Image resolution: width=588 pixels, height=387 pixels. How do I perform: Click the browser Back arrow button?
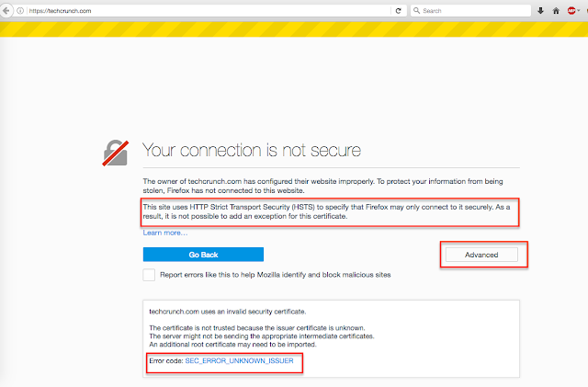(x=7, y=10)
